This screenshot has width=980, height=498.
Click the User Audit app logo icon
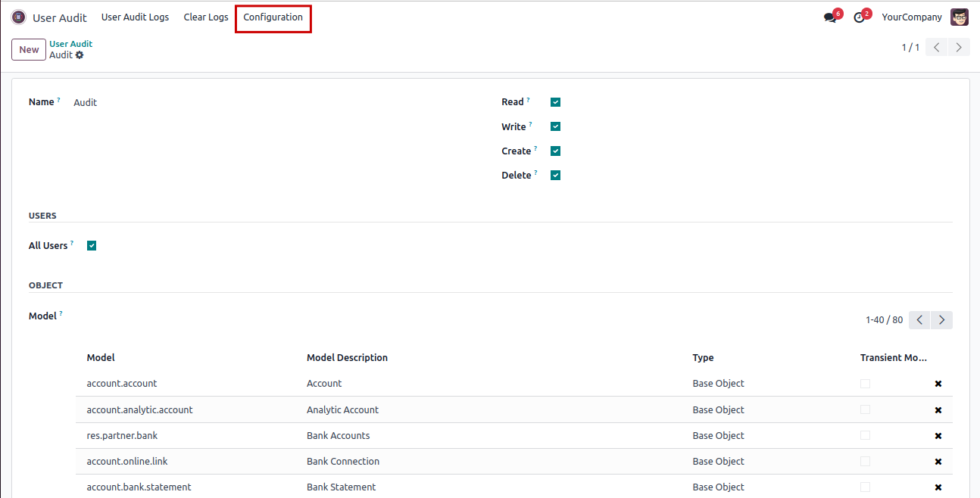coord(18,17)
